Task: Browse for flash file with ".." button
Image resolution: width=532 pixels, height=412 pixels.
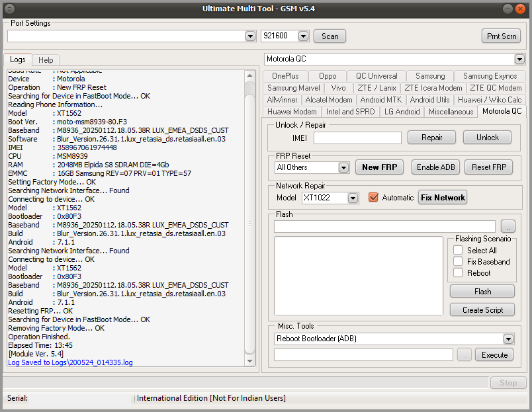Action: click(508, 227)
